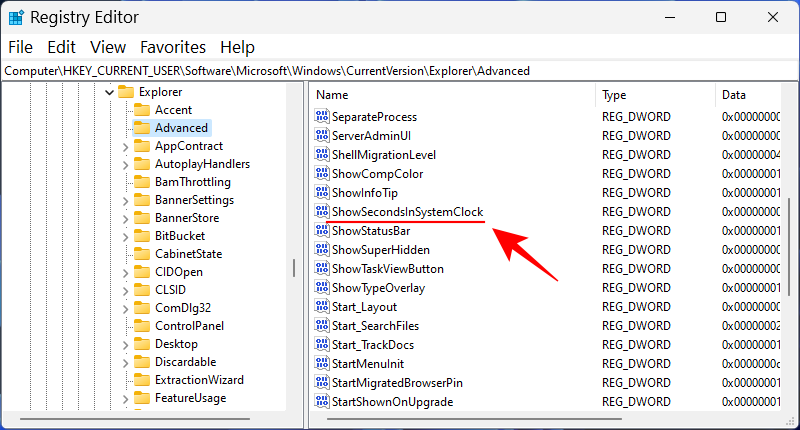The width and height of the screenshot is (800, 430).
Task: Select the ShowSecondsInSystemClock value name
Action: click(408, 212)
